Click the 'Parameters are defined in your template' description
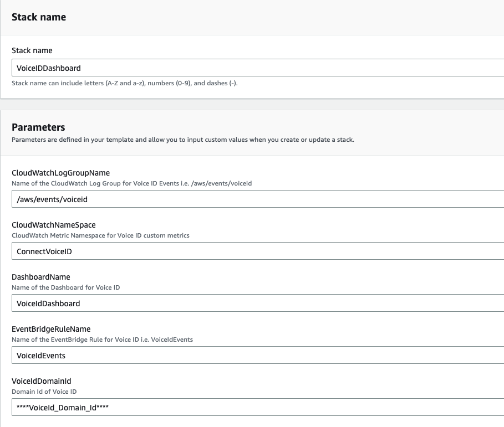Viewport: 504px width, 427px height. tap(183, 140)
